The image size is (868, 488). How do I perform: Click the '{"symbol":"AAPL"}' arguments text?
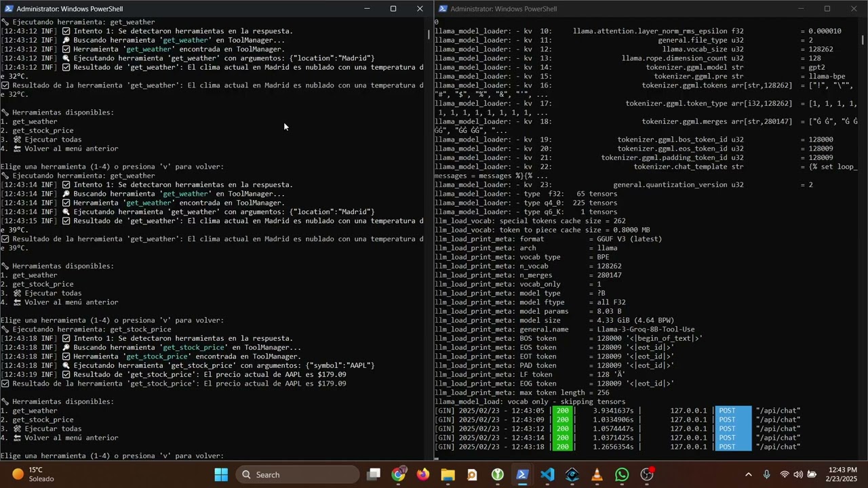point(340,365)
